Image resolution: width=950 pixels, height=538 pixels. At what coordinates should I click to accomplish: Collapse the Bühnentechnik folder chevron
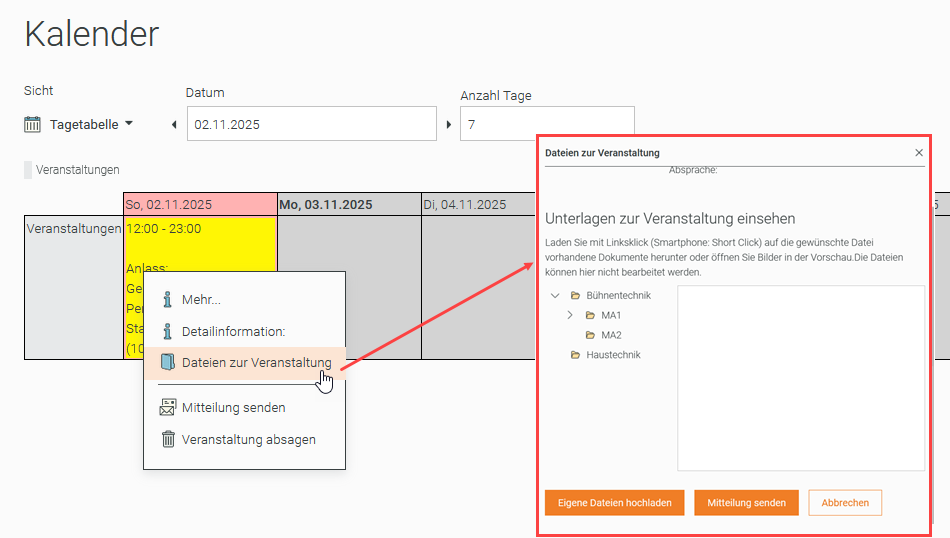[x=555, y=296]
